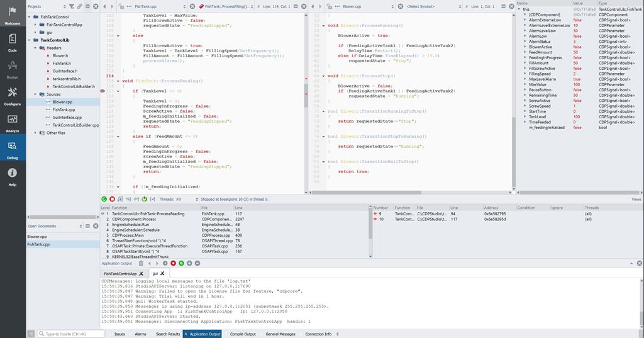This screenshot has width=644, height=338.
Task: Click the Step Out debugger icon
Action: [x=136, y=199]
